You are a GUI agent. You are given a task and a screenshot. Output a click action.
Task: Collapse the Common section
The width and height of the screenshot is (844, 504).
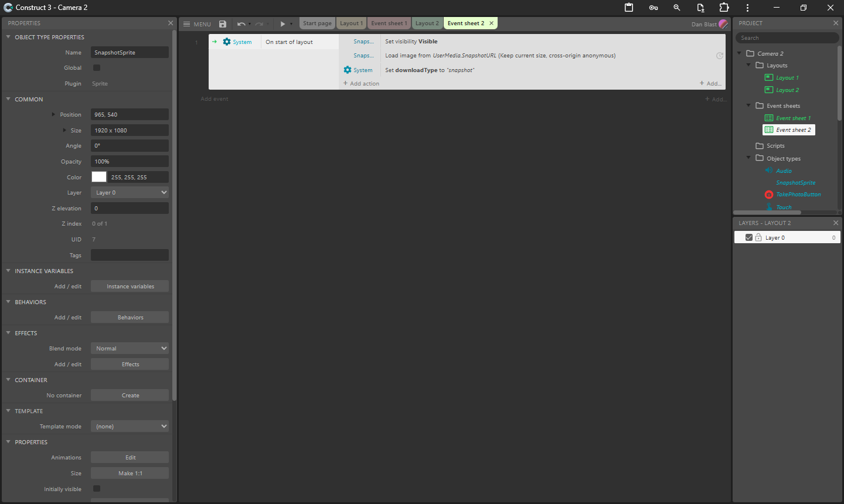click(x=8, y=99)
